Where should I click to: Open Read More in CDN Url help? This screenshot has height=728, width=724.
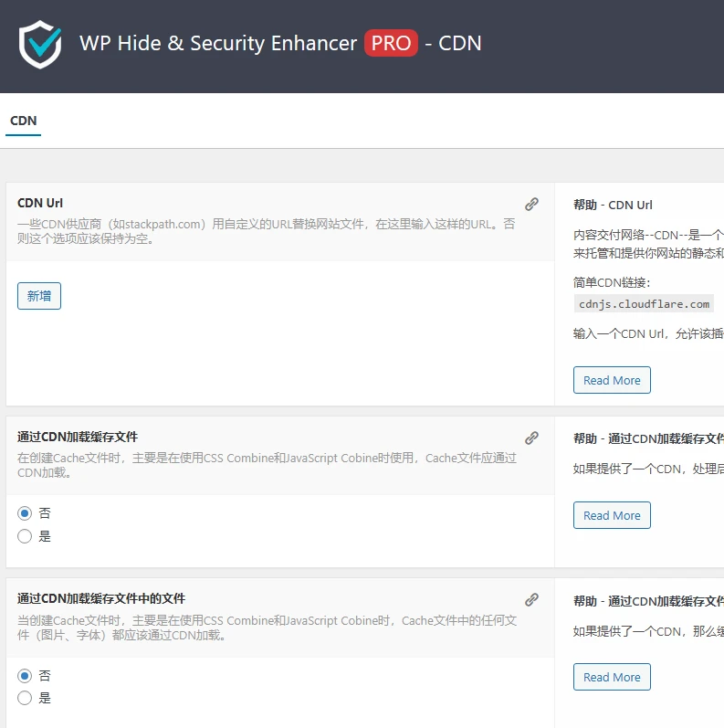pos(612,380)
